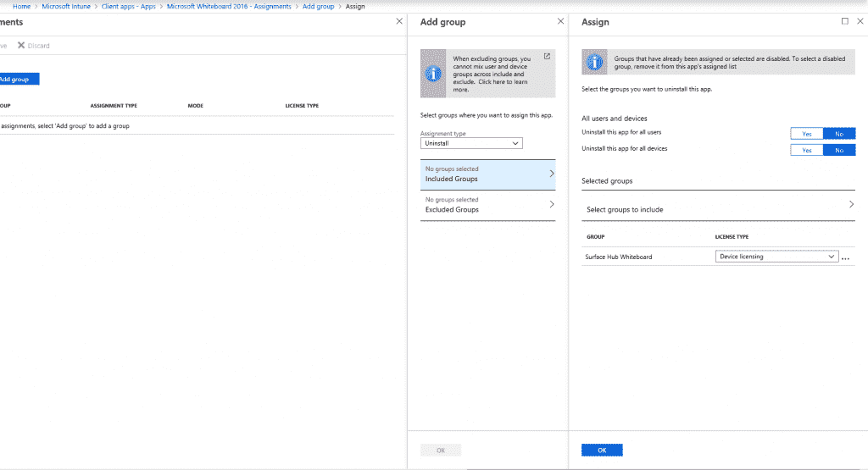
Task: Expand Included Groups
Action: point(487,174)
